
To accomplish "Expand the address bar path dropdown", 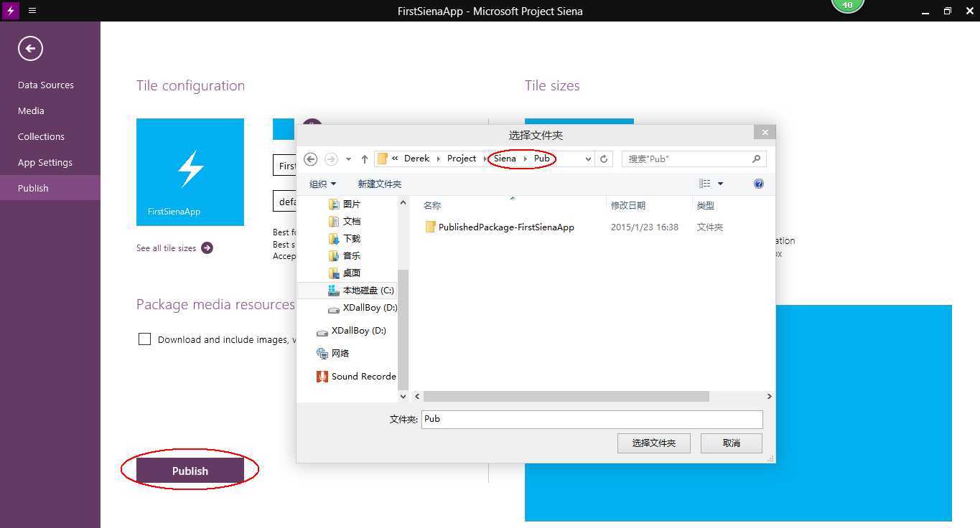I will click(x=589, y=159).
